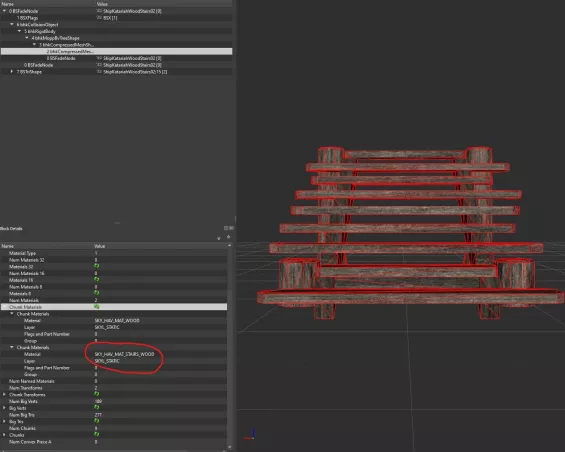
Task: Click the down arrow above Block Details table
Action: pos(219,238)
